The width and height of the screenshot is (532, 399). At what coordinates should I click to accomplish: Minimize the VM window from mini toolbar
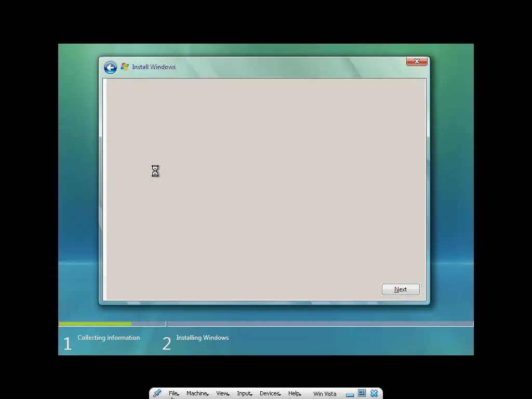pos(350,395)
